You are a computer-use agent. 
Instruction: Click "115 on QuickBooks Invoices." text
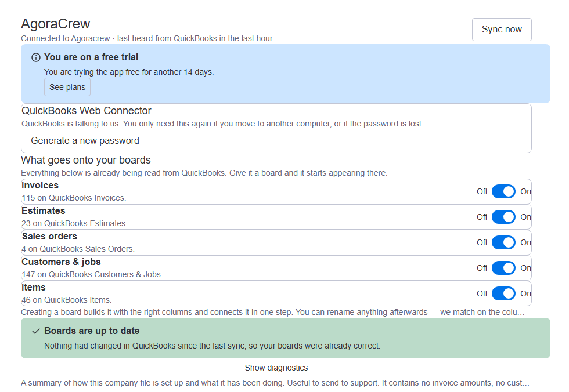coord(74,198)
